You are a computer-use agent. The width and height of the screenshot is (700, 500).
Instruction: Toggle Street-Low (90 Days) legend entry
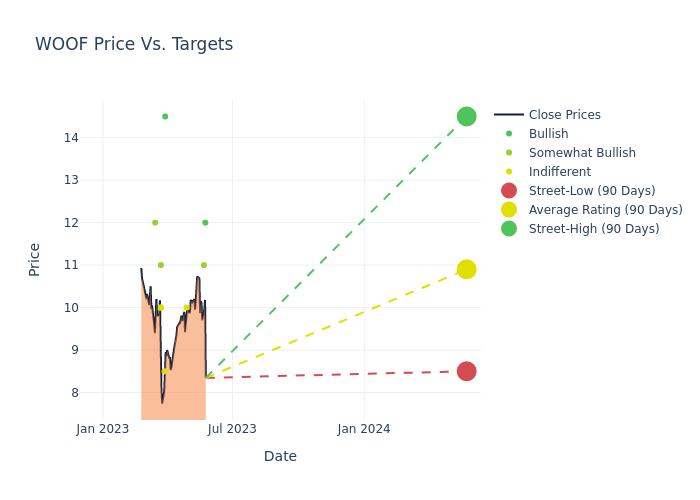[x=591, y=191]
